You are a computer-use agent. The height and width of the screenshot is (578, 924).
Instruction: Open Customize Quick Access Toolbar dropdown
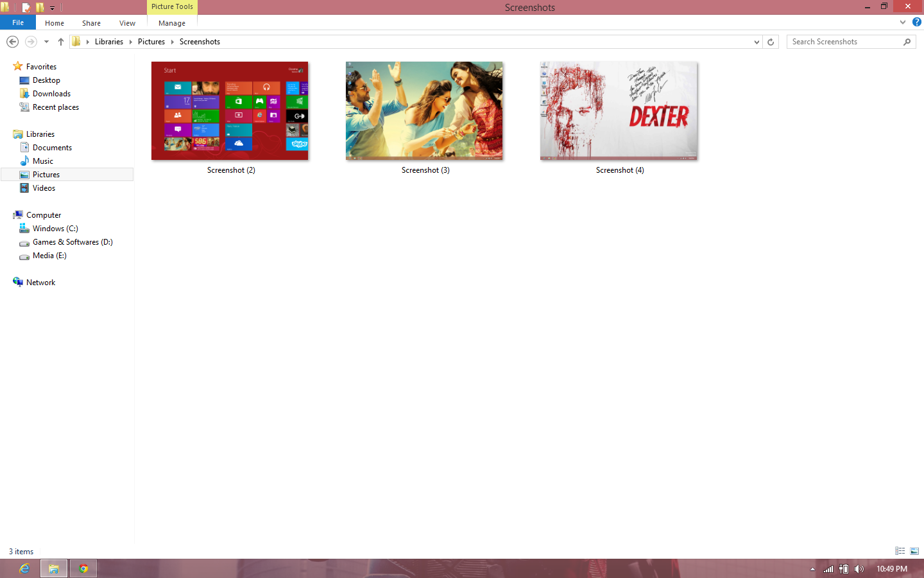(52, 8)
